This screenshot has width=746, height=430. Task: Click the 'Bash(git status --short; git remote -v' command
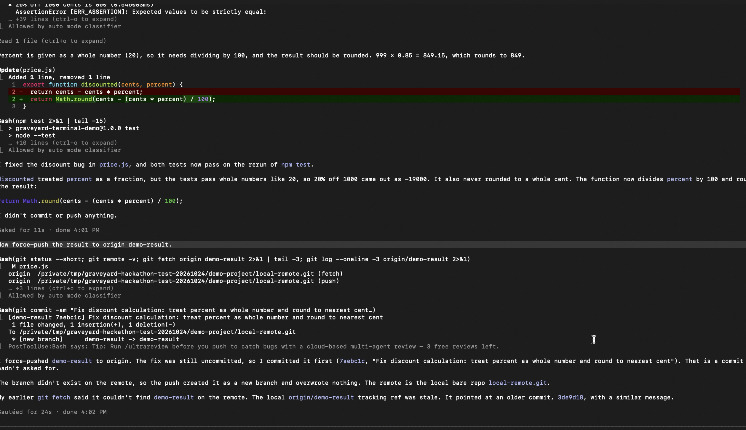pyautogui.click(x=235, y=259)
